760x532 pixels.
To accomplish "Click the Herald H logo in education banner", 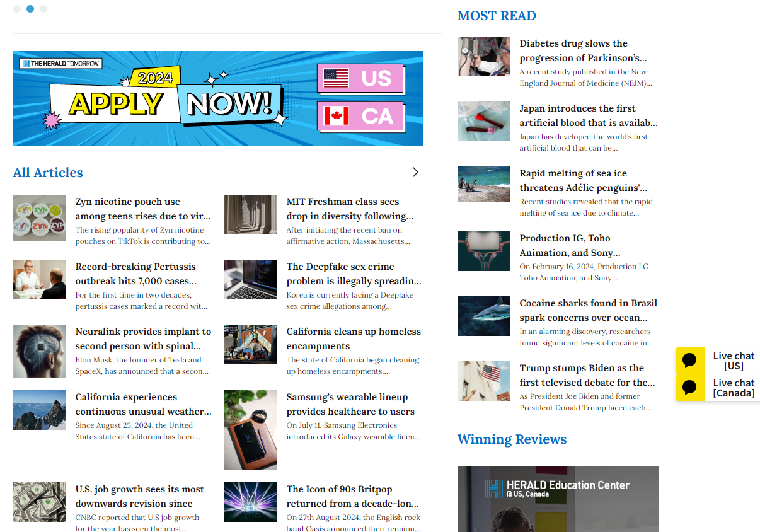I will [x=494, y=489].
